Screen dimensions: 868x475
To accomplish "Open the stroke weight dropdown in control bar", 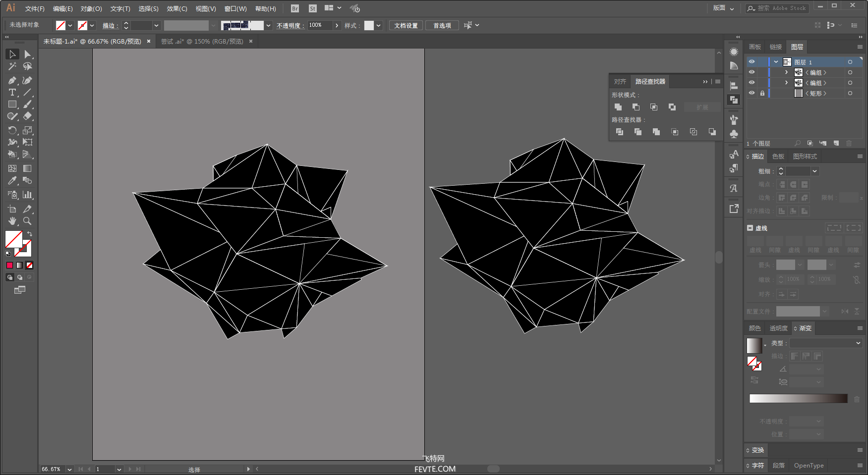I will 157,25.
